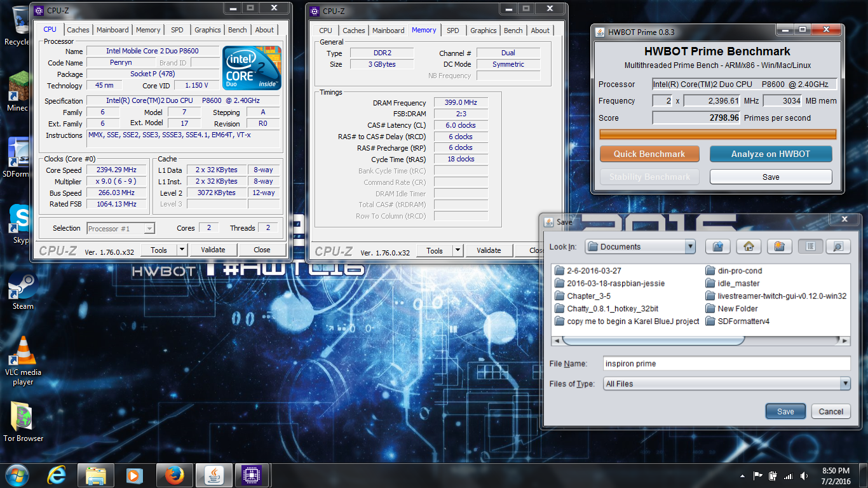
Task: Open the Windows Start menu
Action: pos(17,475)
